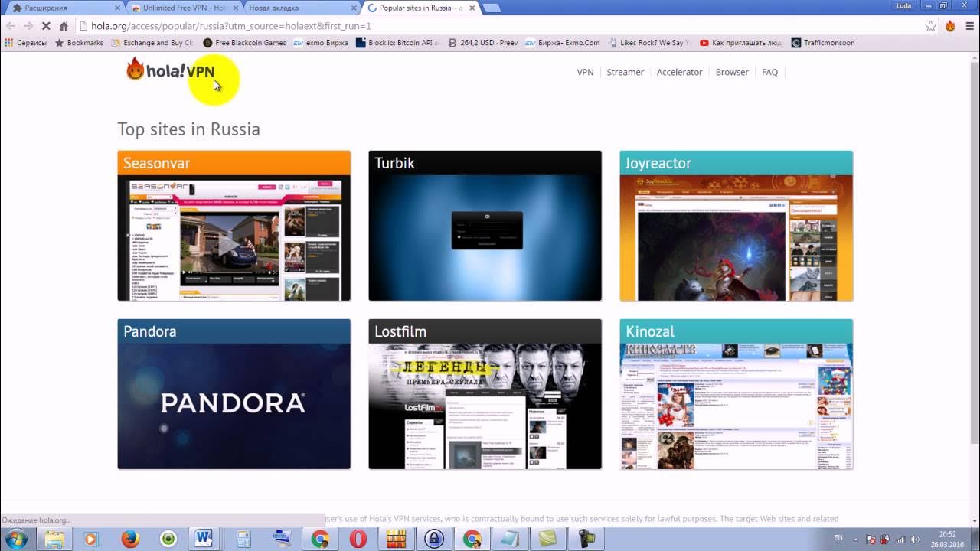
Task: Open the Accelerator menu link
Action: 679,72
